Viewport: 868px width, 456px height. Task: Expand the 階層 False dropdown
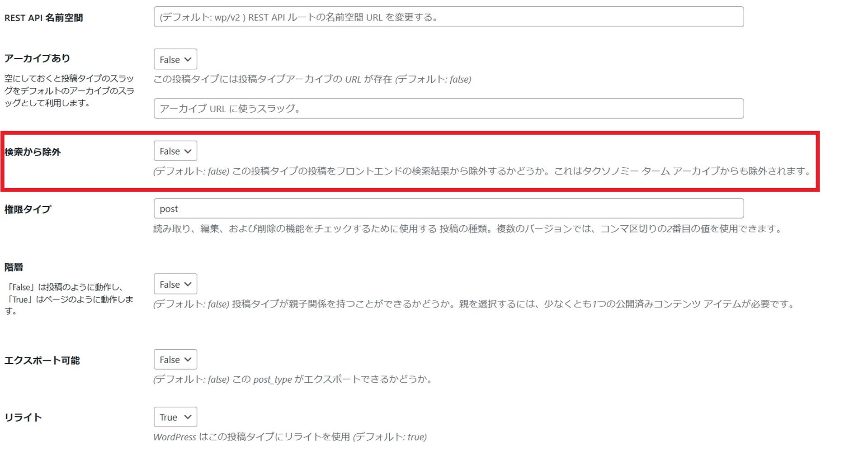pyautogui.click(x=175, y=284)
